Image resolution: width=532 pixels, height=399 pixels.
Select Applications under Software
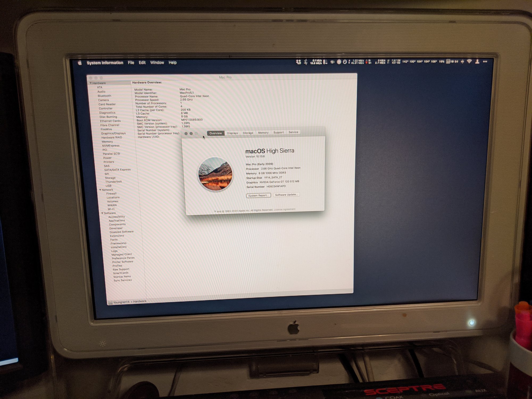tap(117, 221)
